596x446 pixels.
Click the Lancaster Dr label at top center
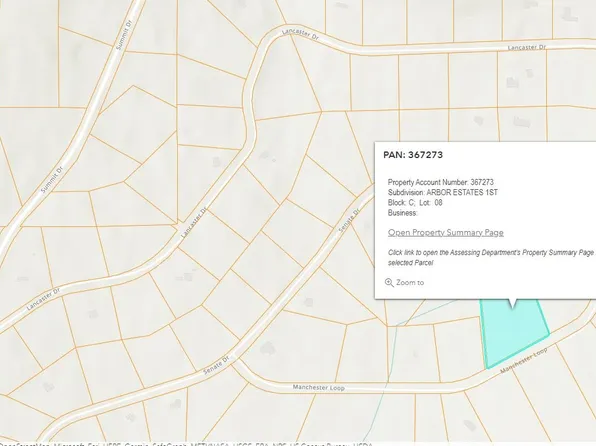pos(300,34)
